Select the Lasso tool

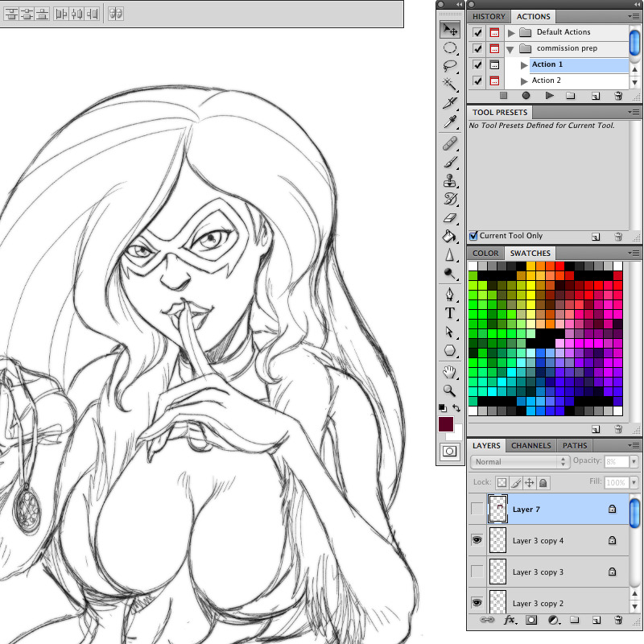pos(450,66)
